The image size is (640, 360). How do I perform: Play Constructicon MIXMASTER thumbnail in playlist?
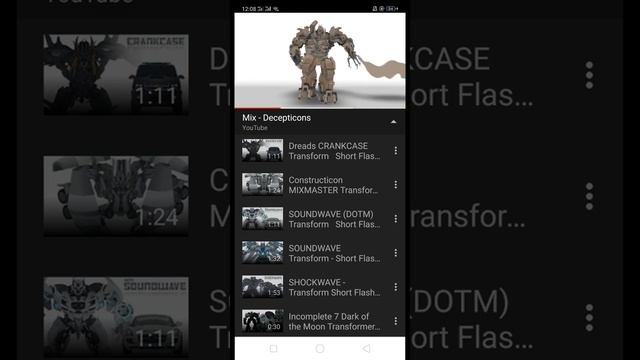pos(262,184)
